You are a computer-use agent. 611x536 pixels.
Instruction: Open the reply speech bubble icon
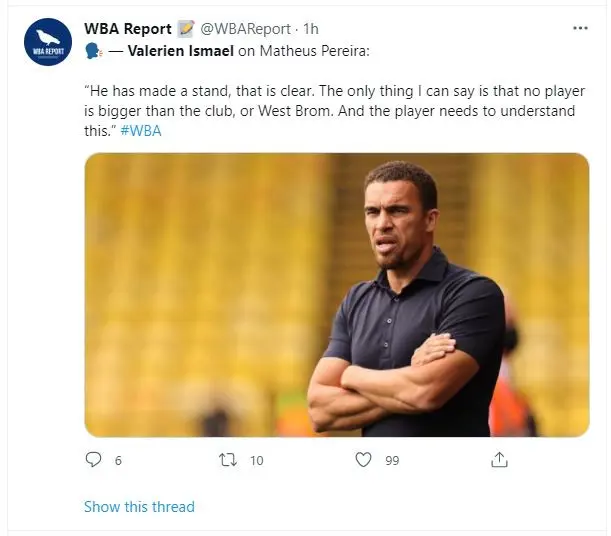93,460
